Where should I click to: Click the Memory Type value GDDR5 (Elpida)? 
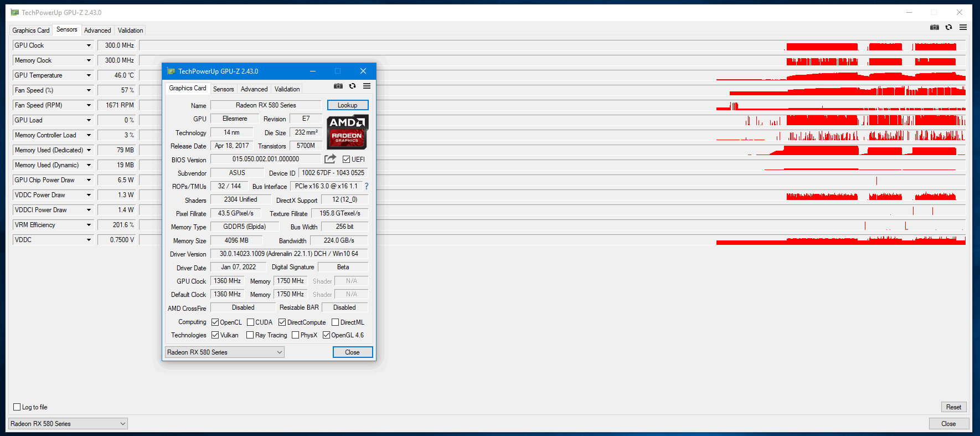tap(245, 227)
